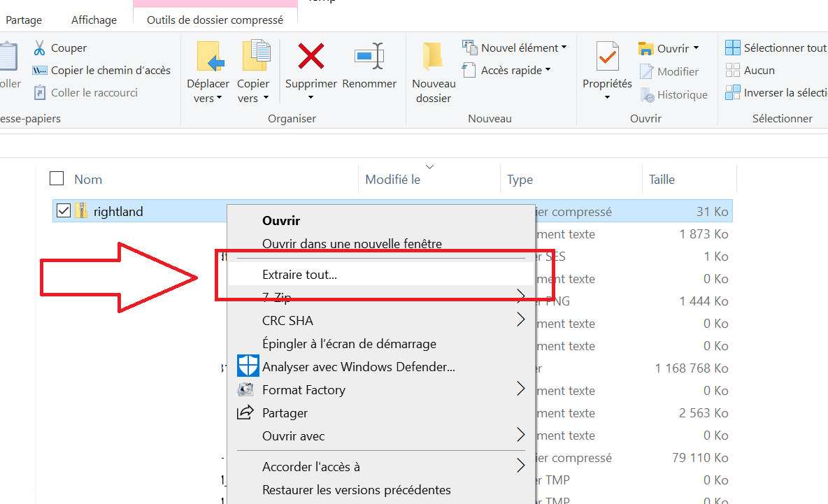This screenshot has height=504, width=828.
Task: Uncheck the rightland file checkbox
Action: click(64, 211)
